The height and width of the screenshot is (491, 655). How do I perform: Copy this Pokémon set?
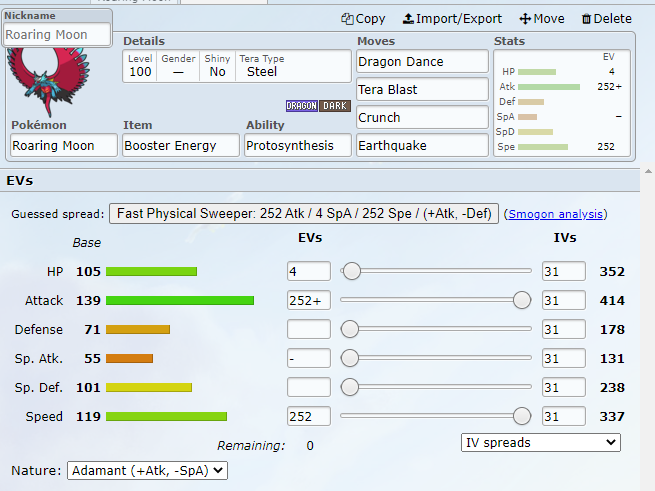pyautogui.click(x=363, y=19)
